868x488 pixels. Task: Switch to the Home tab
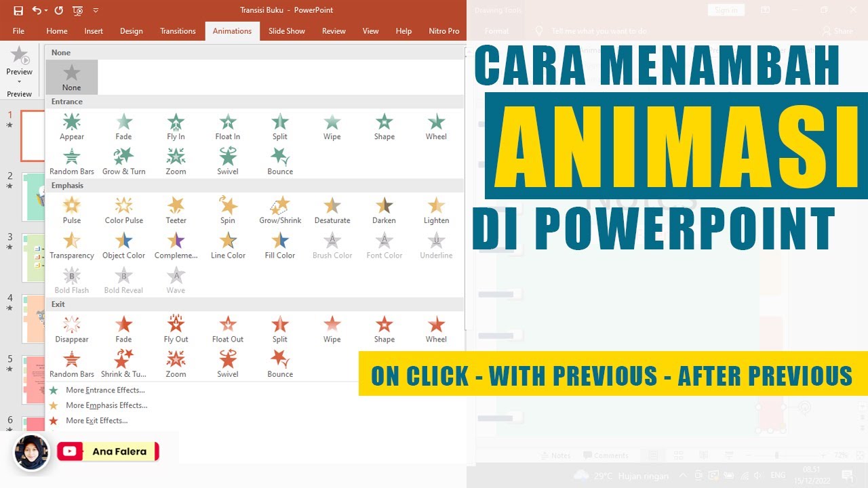tap(57, 31)
